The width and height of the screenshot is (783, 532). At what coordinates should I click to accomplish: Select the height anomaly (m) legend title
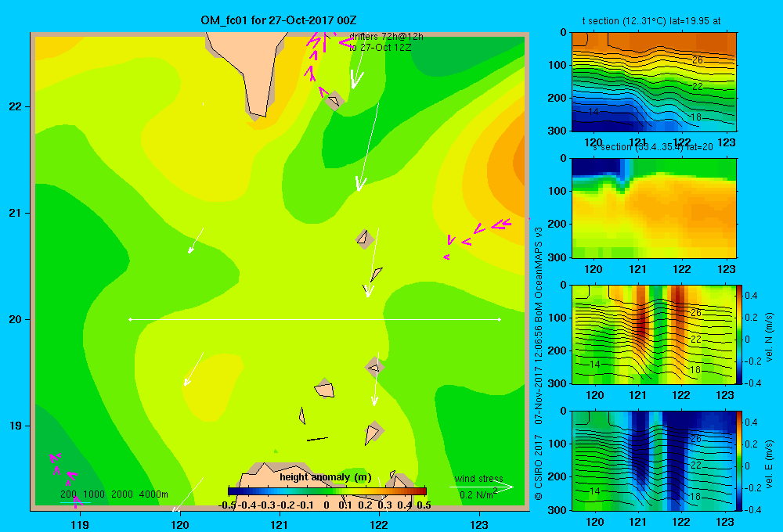coord(326,477)
